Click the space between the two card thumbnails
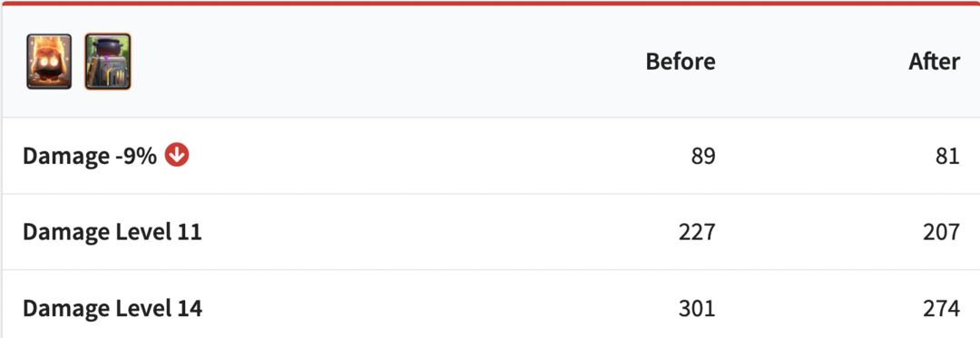This screenshot has width=980, height=338. 78,61
